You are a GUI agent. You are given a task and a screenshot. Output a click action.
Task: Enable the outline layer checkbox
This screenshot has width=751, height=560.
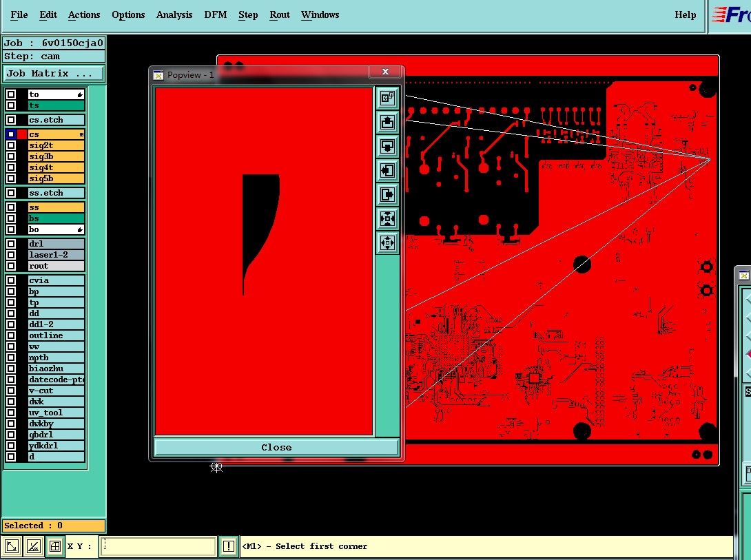pos(11,335)
